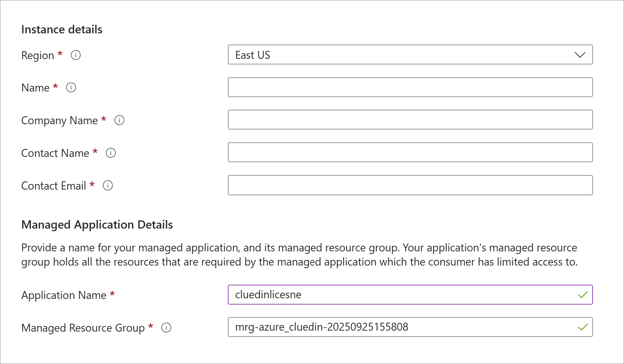Click green checkmark in Managed Resource Group field
The image size is (624, 364).
click(x=583, y=327)
